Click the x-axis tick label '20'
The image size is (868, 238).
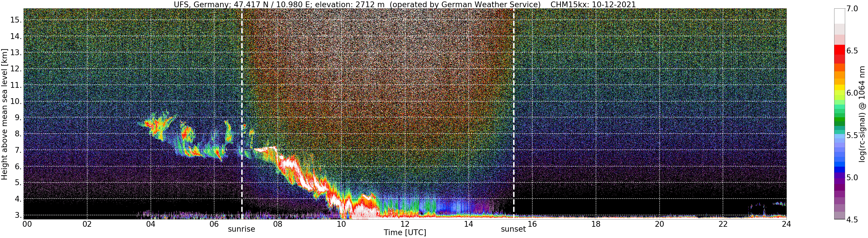[x=659, y=224]
